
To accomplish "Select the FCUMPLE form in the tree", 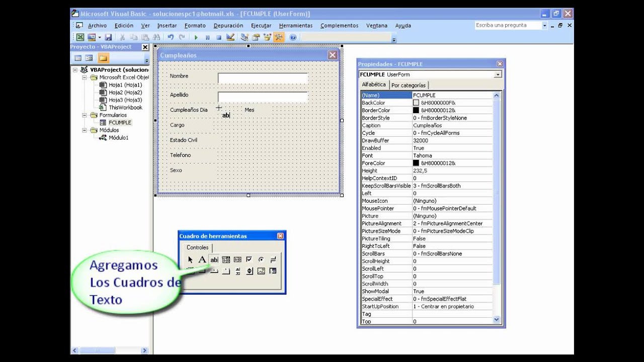I will tap(120, 123).
